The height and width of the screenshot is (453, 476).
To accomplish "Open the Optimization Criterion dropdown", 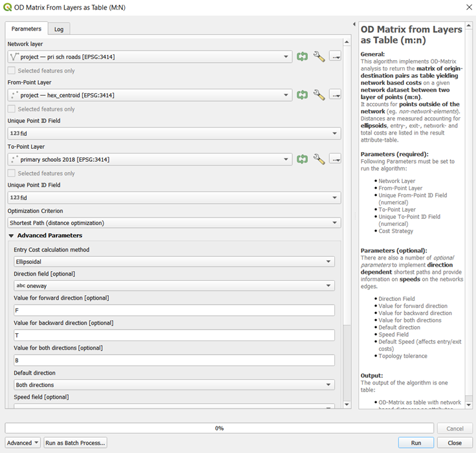I will [174, 223].
